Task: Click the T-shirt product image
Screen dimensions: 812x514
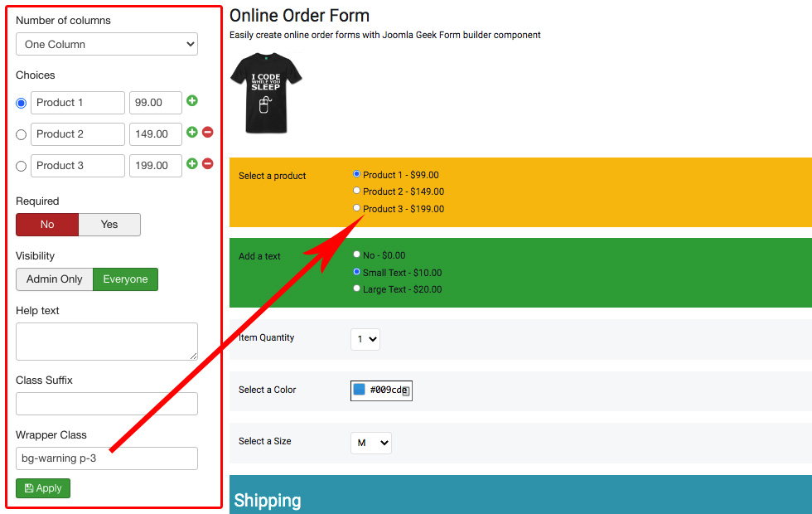Action: tap(266, 93)
